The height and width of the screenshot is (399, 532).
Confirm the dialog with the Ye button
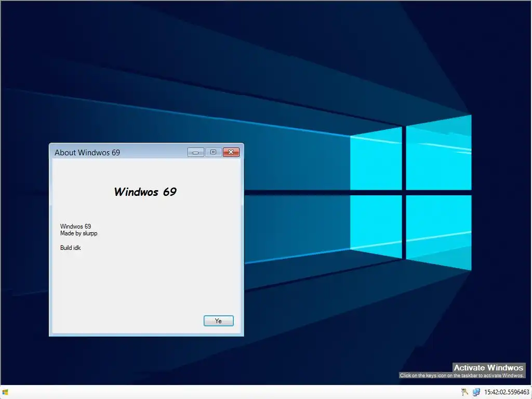pos(219,321)
